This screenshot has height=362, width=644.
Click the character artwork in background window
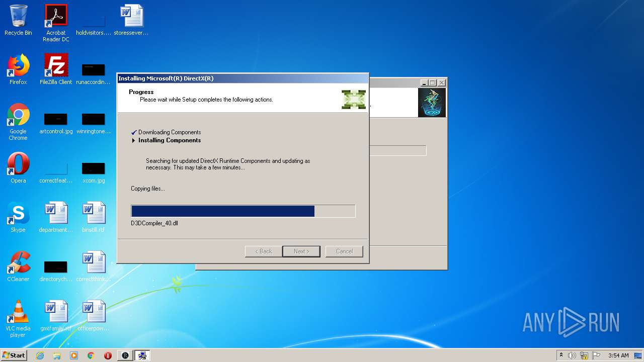(432, 103)
